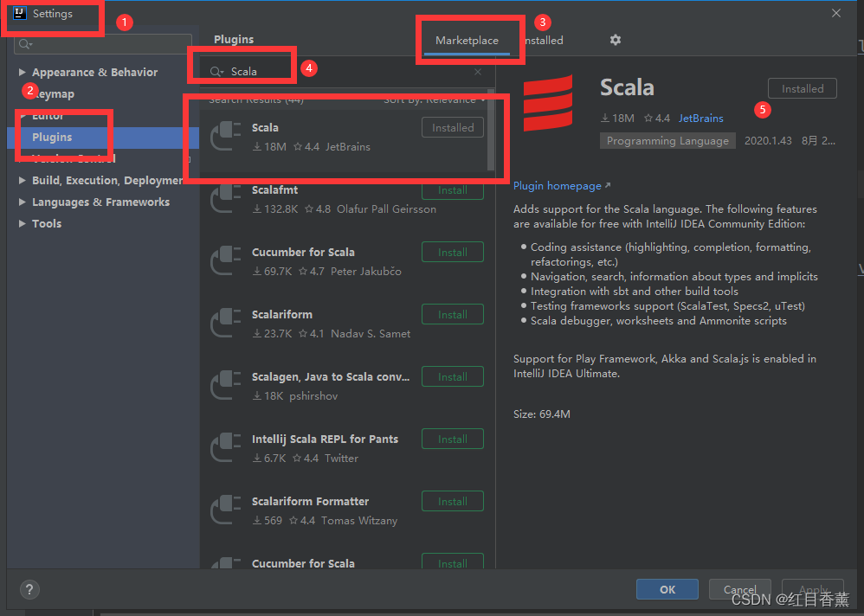Screen dimensions: 864x616
Task: Select the Marketplace tab
Action: pos(467,40)
